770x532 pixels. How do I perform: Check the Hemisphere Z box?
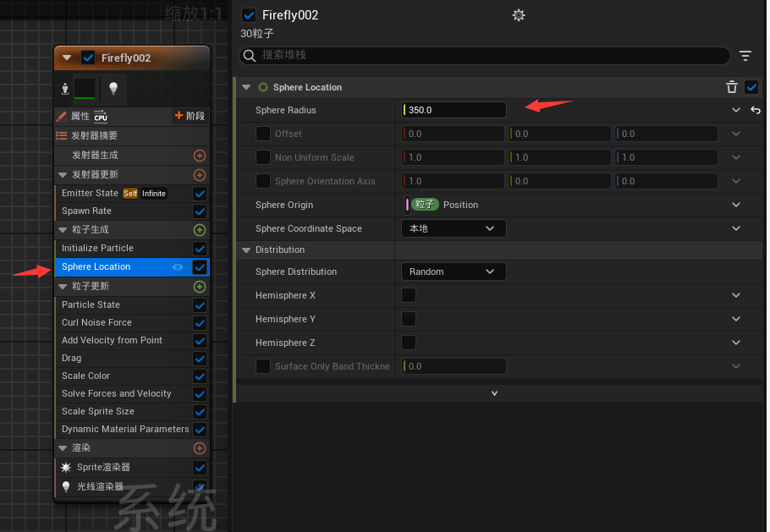click(x=409, y=343)
